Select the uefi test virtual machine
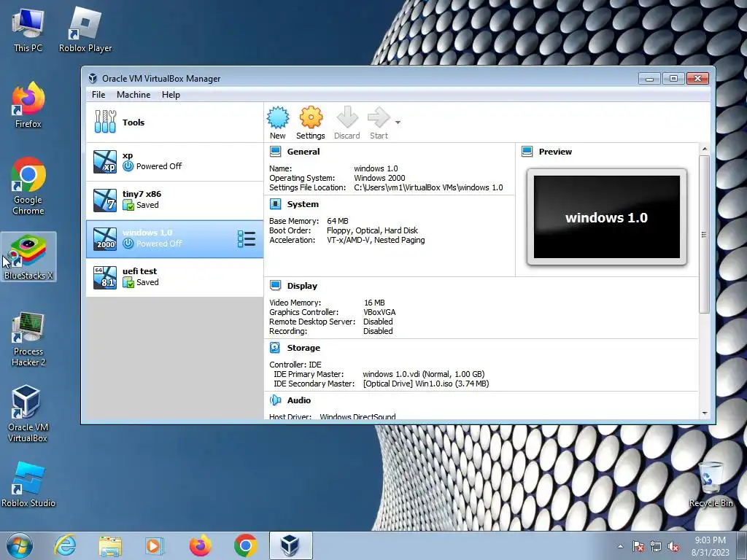This screenshot has height=560, width=747. click(x=174, y=277)
